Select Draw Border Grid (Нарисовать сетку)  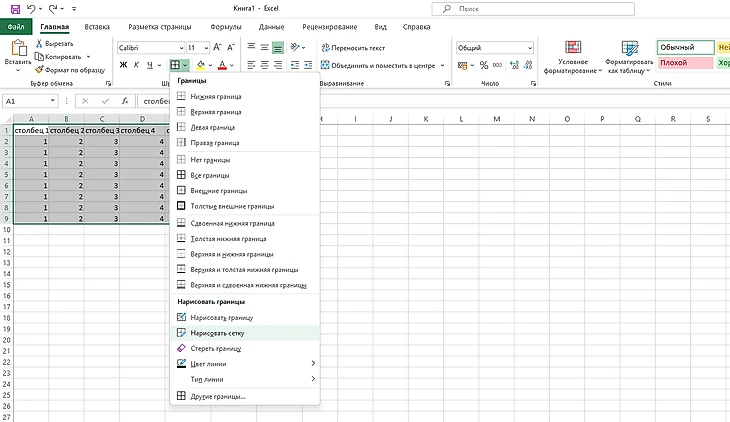(x=217, y=332)
